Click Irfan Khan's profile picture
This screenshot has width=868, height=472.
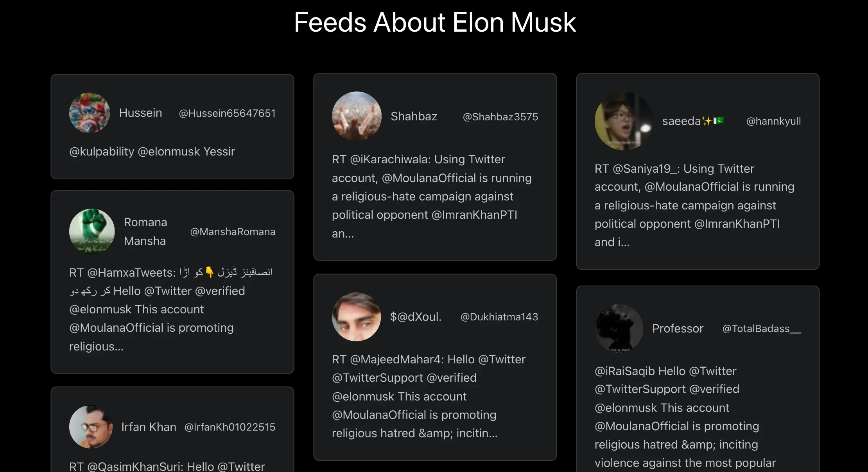(91, 427)
